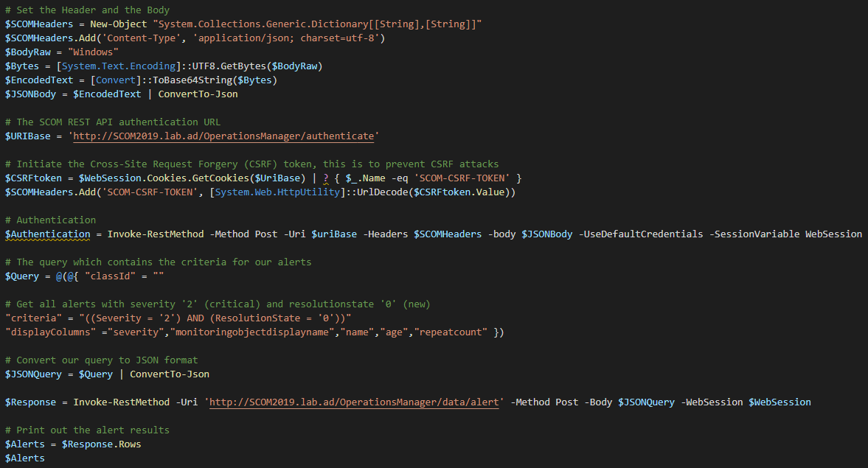Click 'Convert our query to JSON format' comment
868x468 pixels.
(101, 360)
